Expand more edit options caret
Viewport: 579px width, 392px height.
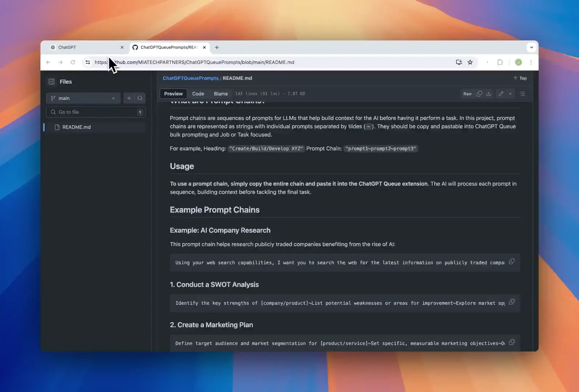pyautogui.click(x=510, y=94)
